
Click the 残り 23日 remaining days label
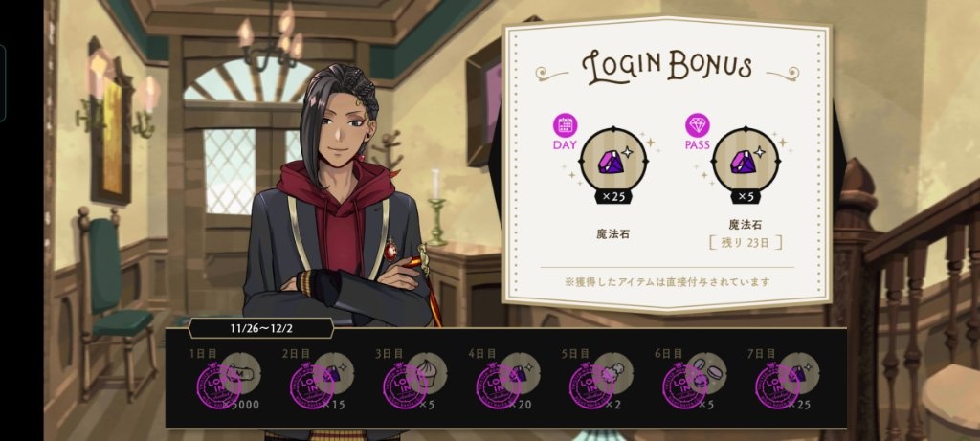pos(745,242)
